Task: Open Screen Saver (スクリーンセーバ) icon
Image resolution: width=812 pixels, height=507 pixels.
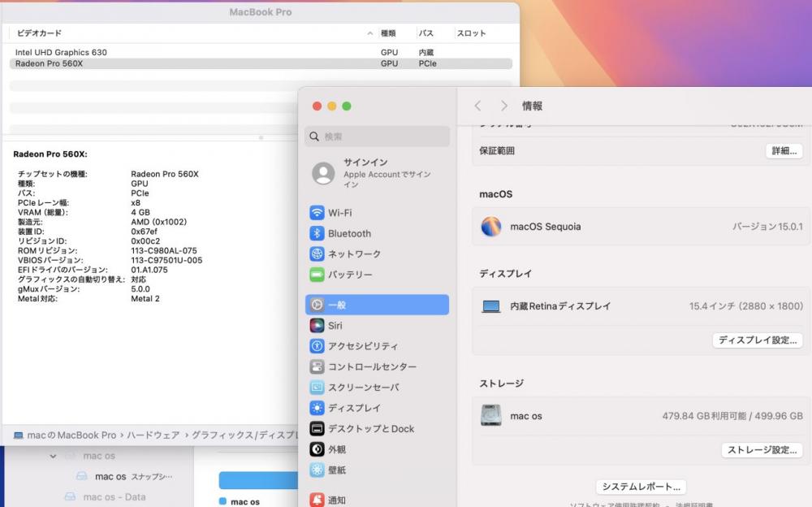Action: point(317,388)
